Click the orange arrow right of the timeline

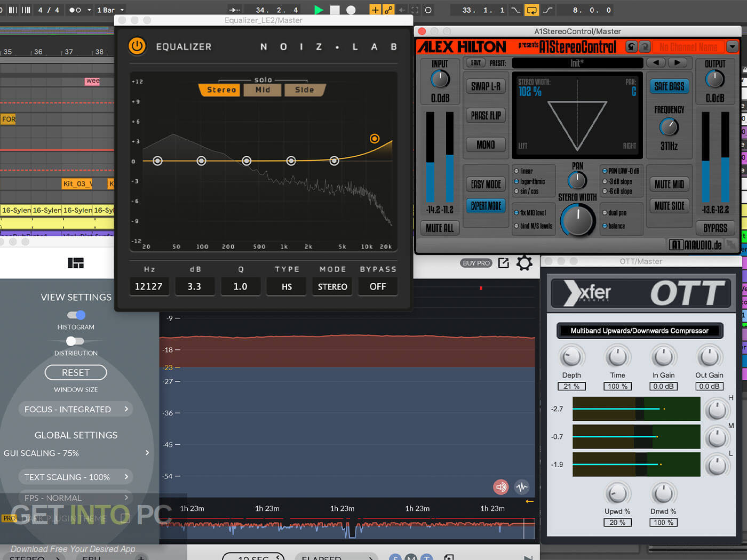tap(529, 501)
